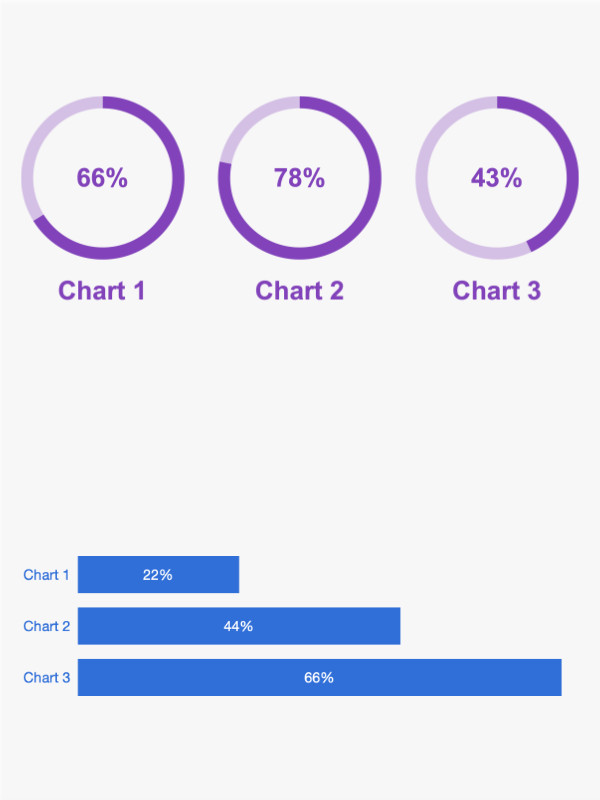Click the blue Chart 1 bar label
The width and height of the screenshot is (600, 800).
(x=46, y=575)
